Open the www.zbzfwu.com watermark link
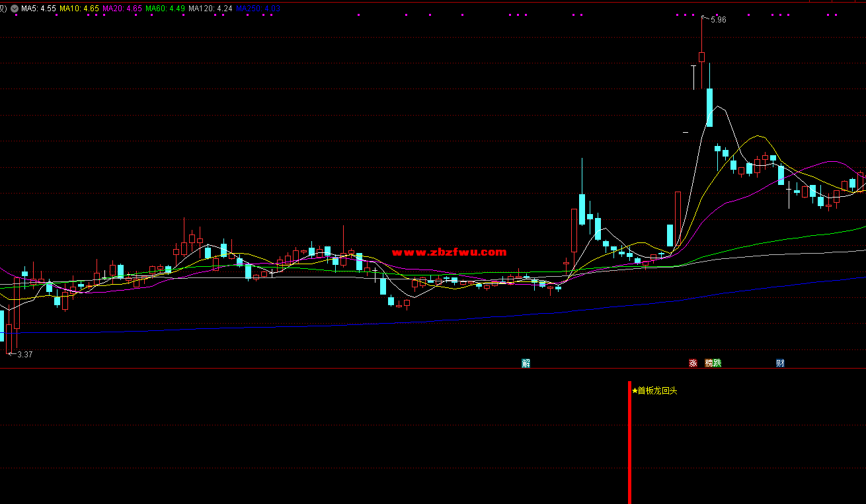The image size is (866, 504). pos(450,252)
